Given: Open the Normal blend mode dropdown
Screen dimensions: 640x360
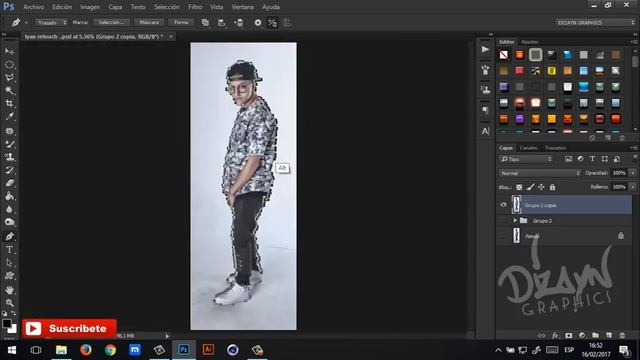Looking at the screenshot, I should pyautogui.click(x=540, y=173).
